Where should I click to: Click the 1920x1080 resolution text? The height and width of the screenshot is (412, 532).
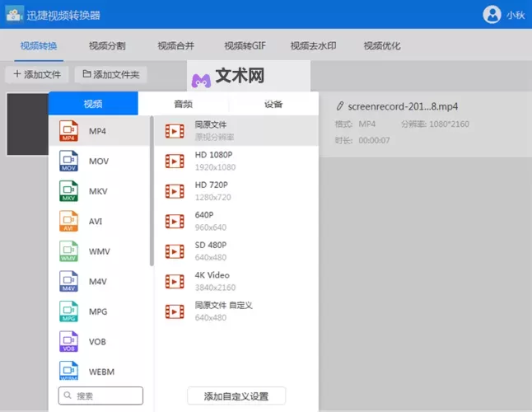click(215, 167)
